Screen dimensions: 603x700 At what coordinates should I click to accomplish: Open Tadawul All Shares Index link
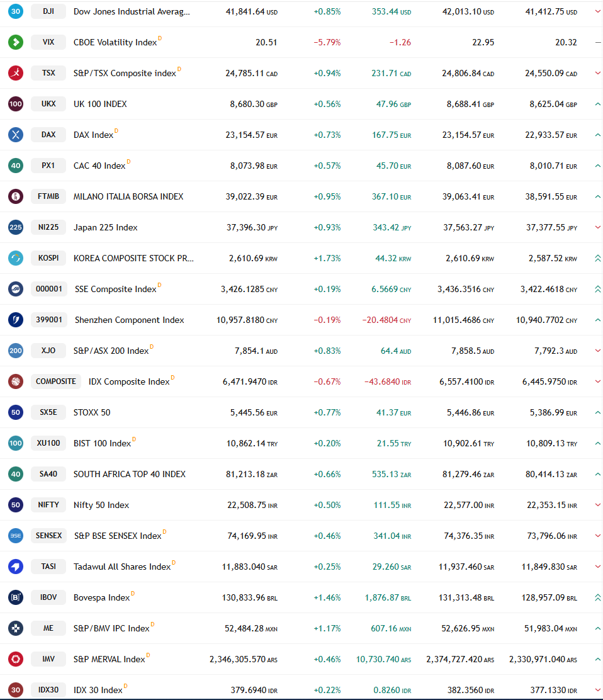pos(122,567)
